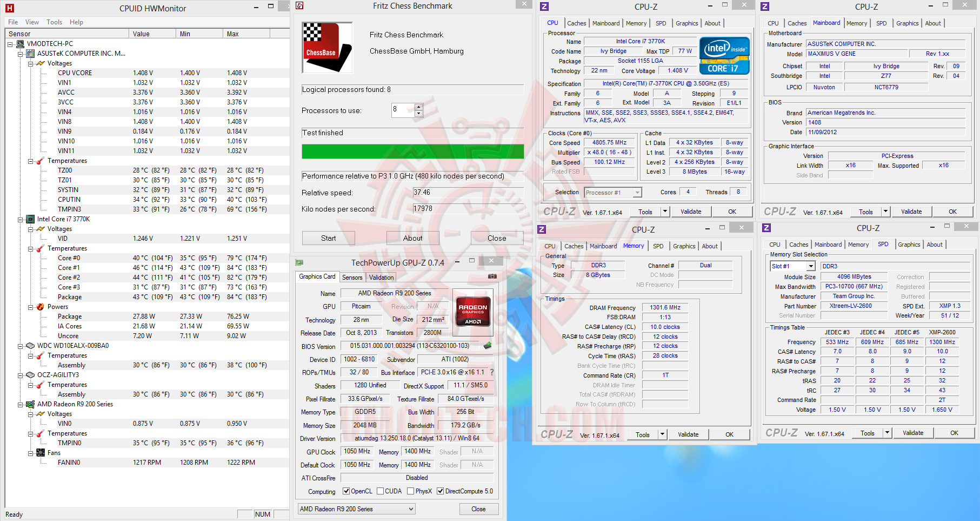The image size is (980, 521).
Task: Click the Close button in Fritz Chess Benchmark
Action: tap(497, 238)
